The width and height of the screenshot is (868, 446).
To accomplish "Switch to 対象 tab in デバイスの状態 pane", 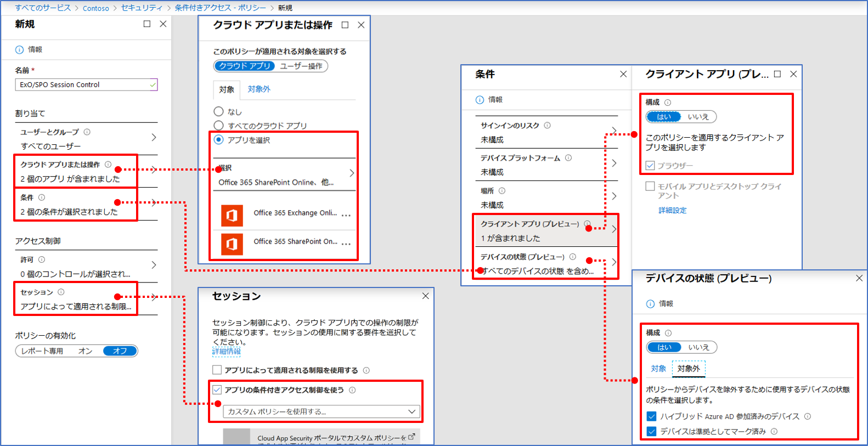I will 658,369.
